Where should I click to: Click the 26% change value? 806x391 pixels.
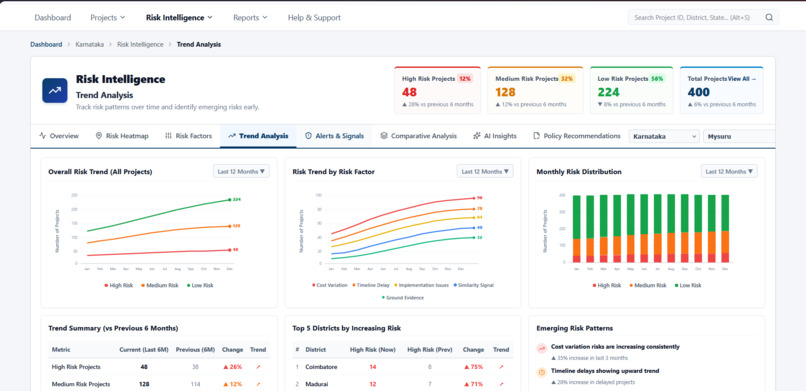pos(232,367)
